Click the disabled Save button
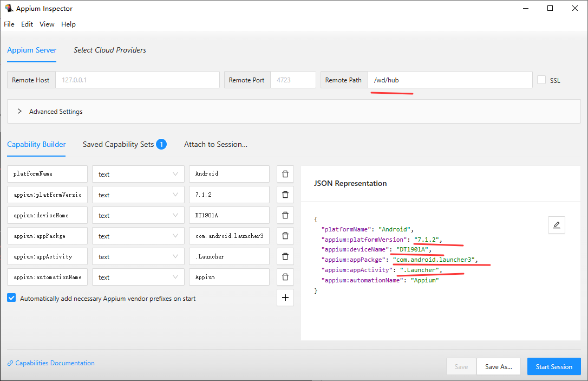This screenshot has height=381, width=588. 461,367
